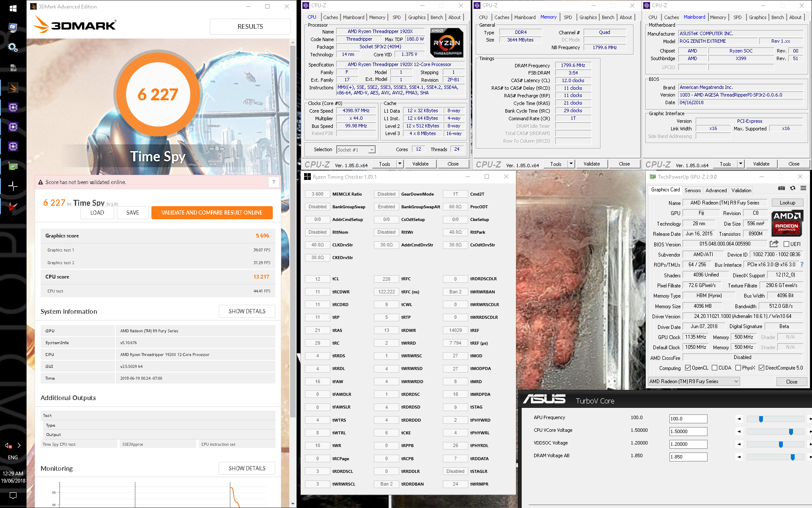The height and width of the screenshot is (508, 812).
Task: Toggle the UEFI checkbox in GPU-Z
Action: [786, 244]
